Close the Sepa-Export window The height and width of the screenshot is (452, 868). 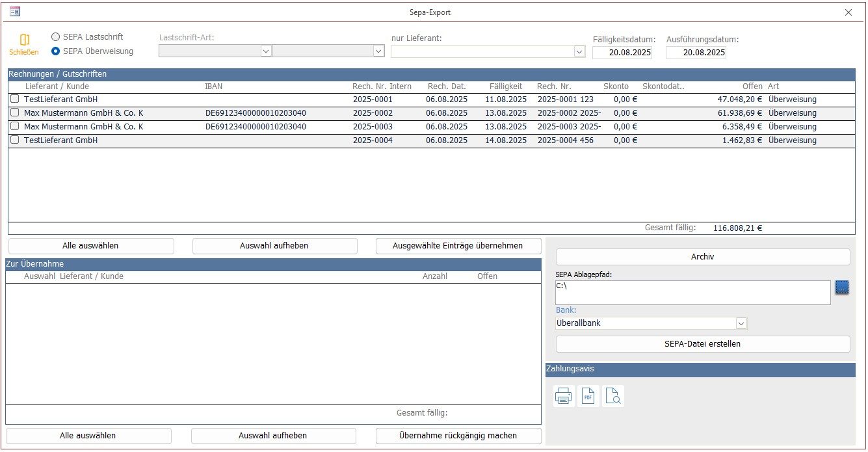tap(848, 12)
